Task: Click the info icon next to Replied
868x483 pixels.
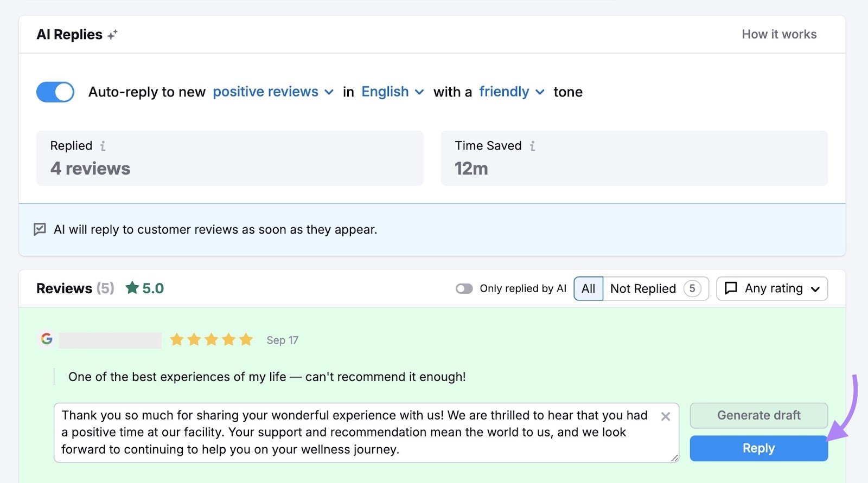Action: [103, 146]
